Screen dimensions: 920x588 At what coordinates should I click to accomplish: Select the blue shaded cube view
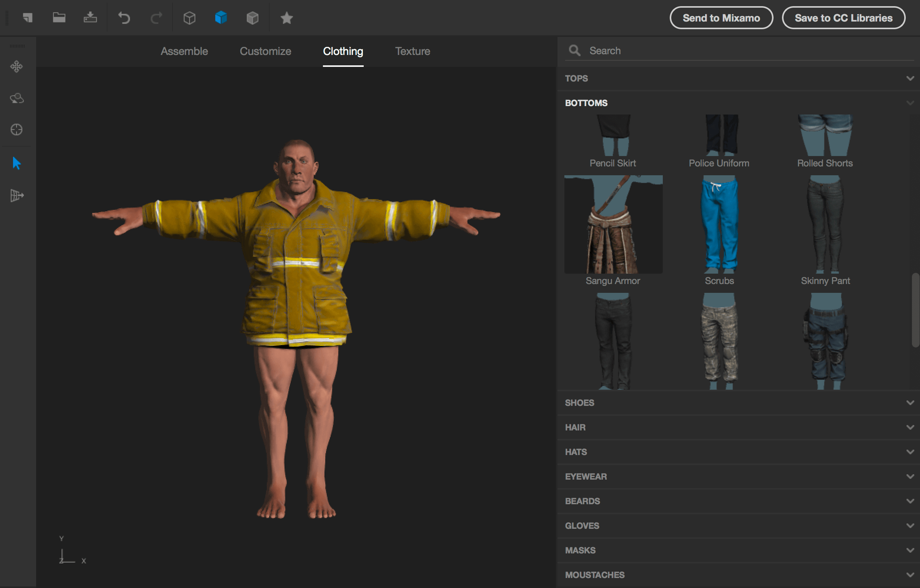click(x=221, y=17)
